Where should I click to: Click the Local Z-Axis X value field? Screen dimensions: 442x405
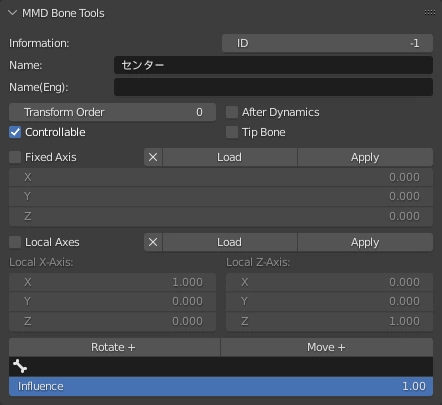[x=329, y=282]
